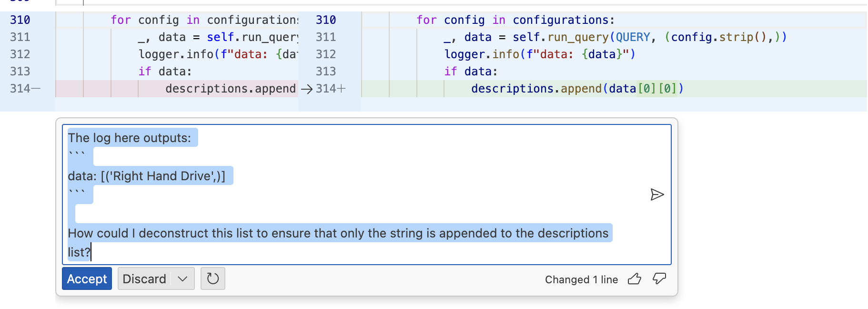
Task: Click the QUERY constant in run_query call
Action: [x=633, y=37]
